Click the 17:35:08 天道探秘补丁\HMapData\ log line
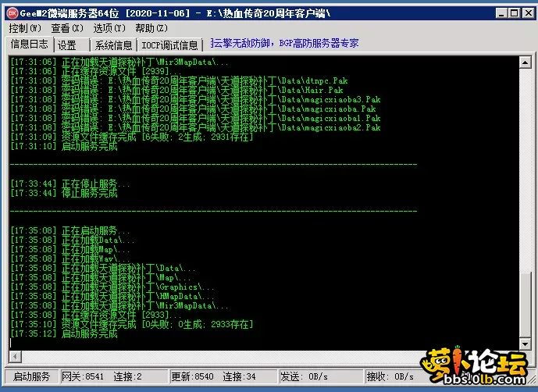Image resolution: width=538 pixels, height=392 pixels. pyautogui.click(x=112, y=296)
